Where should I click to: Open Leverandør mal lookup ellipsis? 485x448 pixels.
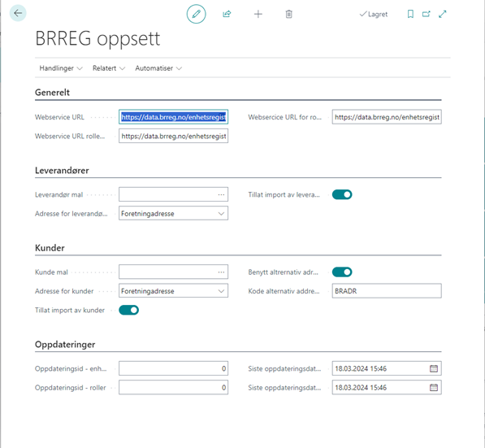[x=221, y=194]
